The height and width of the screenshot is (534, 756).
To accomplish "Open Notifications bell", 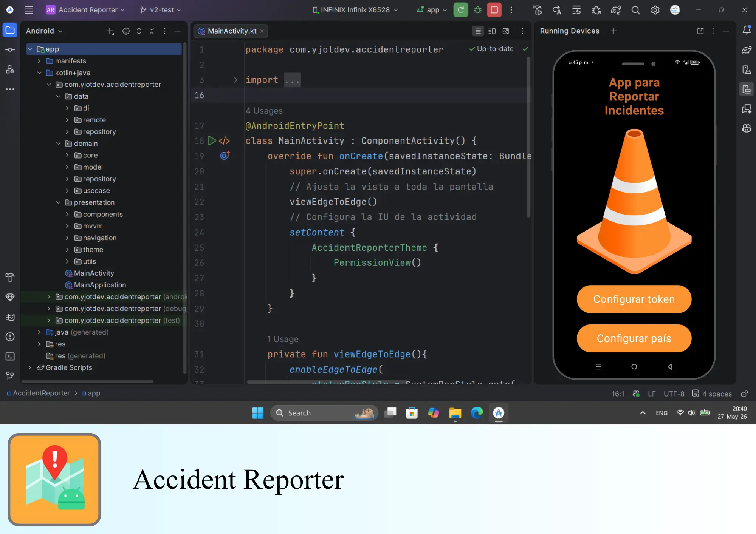I will 747,30.
